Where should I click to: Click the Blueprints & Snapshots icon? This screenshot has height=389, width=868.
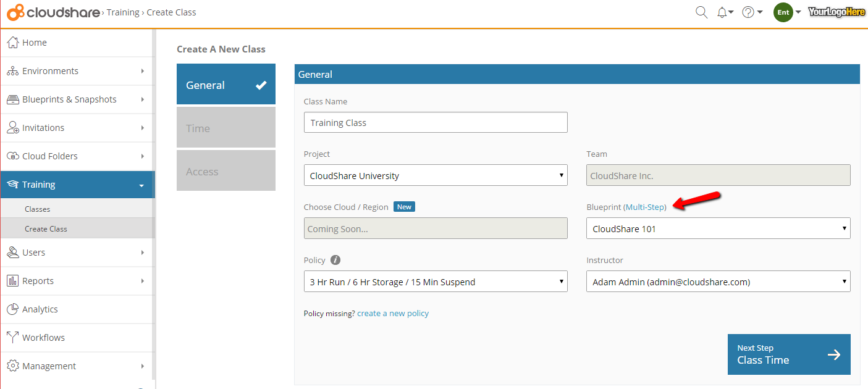coord(12,99)
